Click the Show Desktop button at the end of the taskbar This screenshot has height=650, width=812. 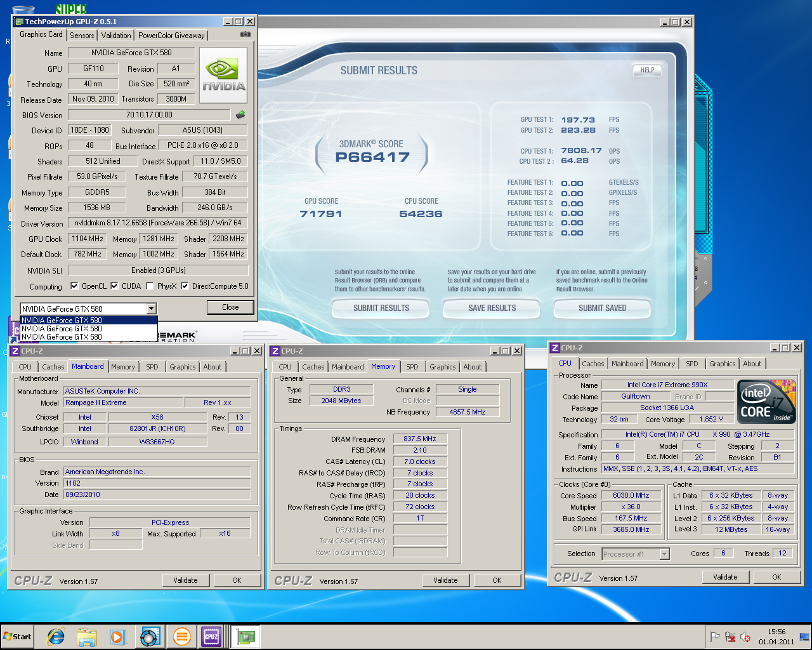coord(805,637)
